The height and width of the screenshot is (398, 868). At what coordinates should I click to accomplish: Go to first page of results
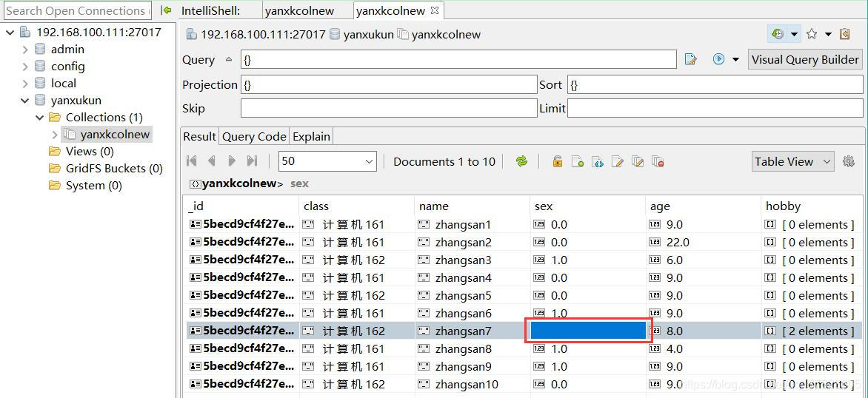(192, 161)
